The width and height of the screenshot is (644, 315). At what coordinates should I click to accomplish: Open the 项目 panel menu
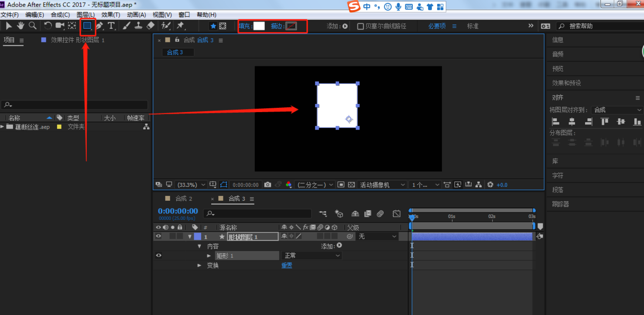point(21,40)
